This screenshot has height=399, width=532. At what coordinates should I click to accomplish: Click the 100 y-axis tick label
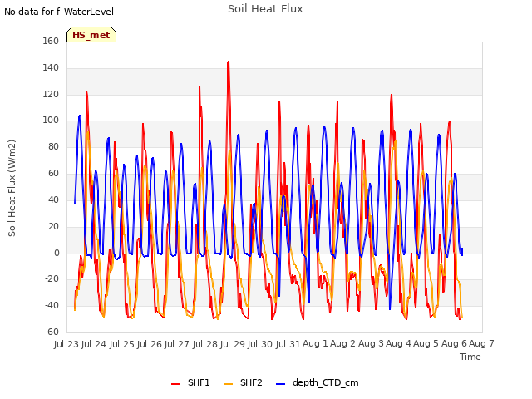tap(51, 120)
